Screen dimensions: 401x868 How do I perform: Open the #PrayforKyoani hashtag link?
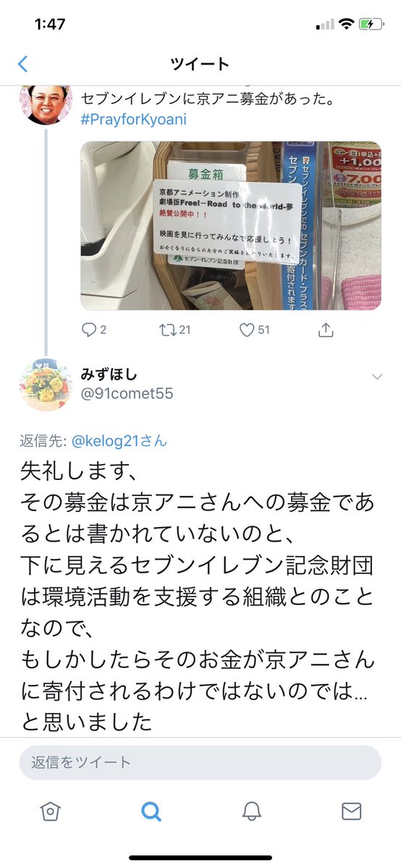tap(133, 119)
